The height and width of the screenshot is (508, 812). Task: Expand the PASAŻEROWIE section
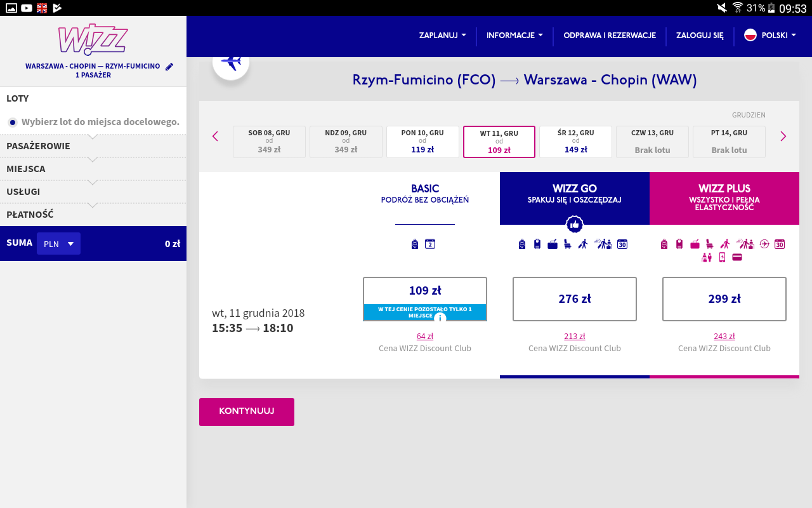(x=93, y=146)
